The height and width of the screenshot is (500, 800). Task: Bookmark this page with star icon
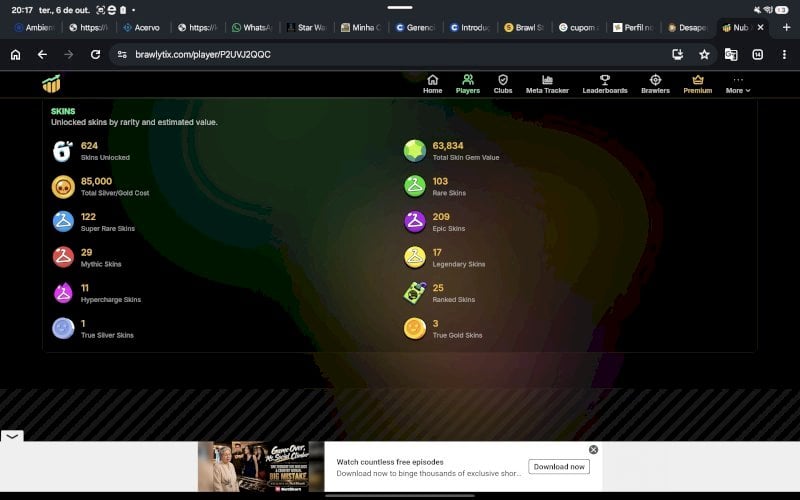coord(704,55)
